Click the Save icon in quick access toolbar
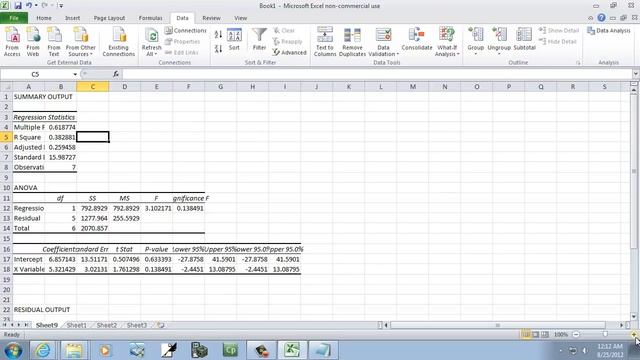The width and height of the screenshot is (640, 360). pos(18,6)
